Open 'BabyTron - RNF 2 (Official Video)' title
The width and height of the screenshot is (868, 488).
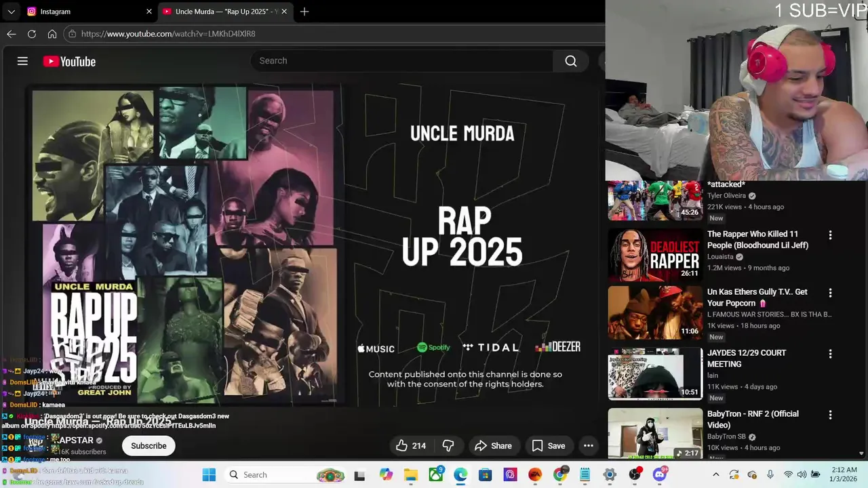click(x=753, y=420)
